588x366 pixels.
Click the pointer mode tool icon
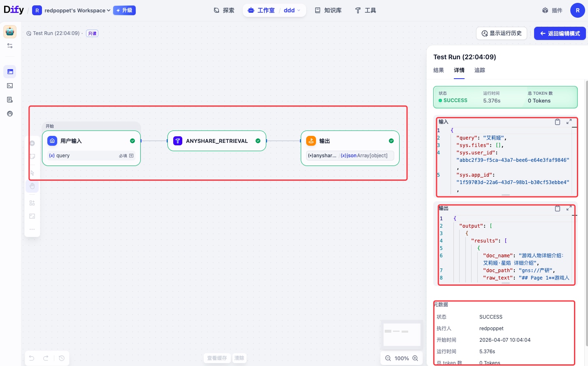click(x=32, y=173)
